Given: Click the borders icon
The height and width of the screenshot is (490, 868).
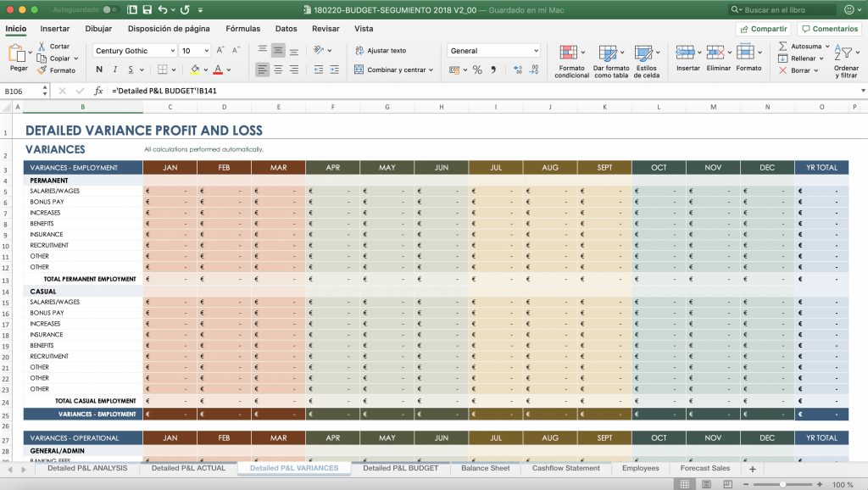Looking at the screenshot, I should point(162,70).
